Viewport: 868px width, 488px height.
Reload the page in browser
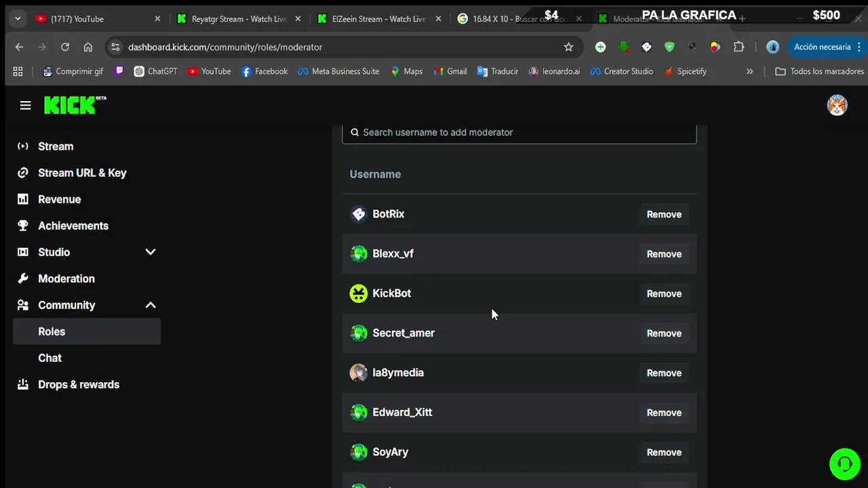[65, 47]
